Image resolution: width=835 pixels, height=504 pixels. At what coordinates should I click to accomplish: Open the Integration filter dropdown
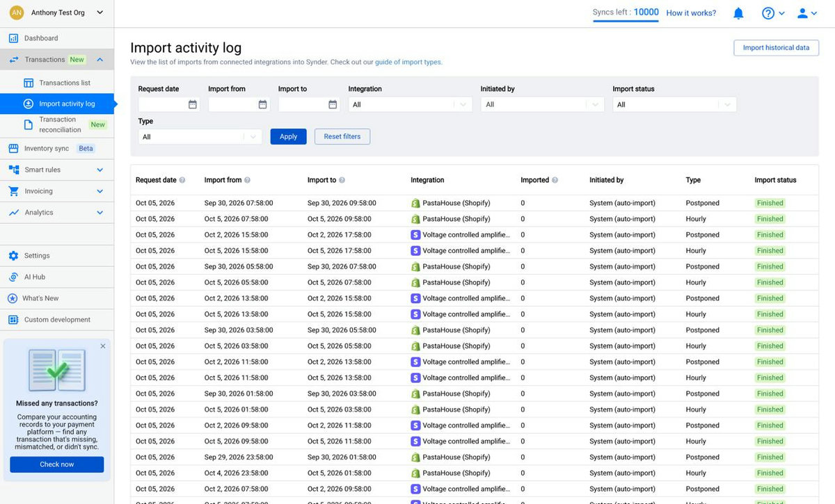point(411,104)
